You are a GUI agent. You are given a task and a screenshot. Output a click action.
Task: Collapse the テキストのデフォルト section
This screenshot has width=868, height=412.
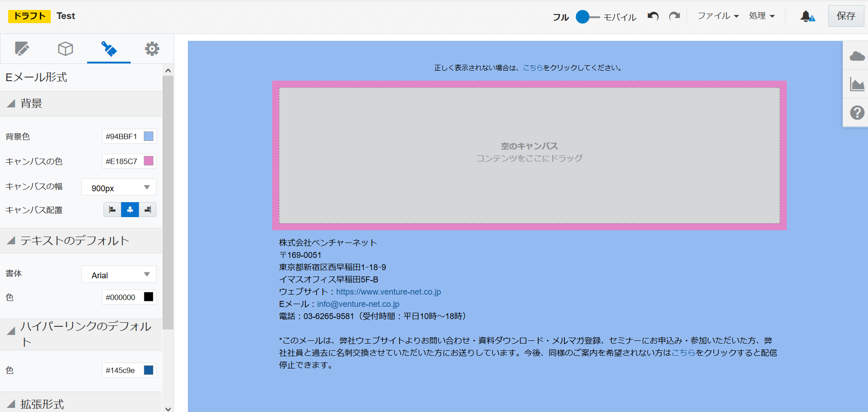(x=11, y=241)
